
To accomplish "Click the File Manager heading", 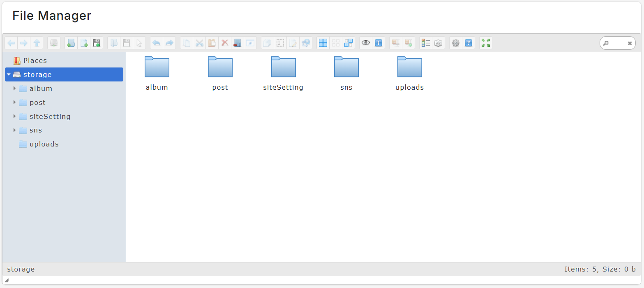I will [x=52, y=16].
